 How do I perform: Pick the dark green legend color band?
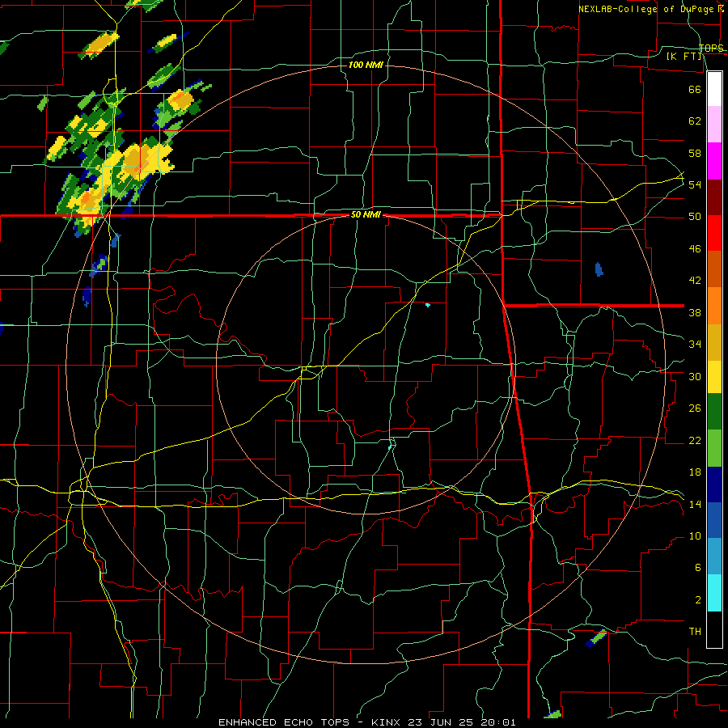click(x=714, y=412)
